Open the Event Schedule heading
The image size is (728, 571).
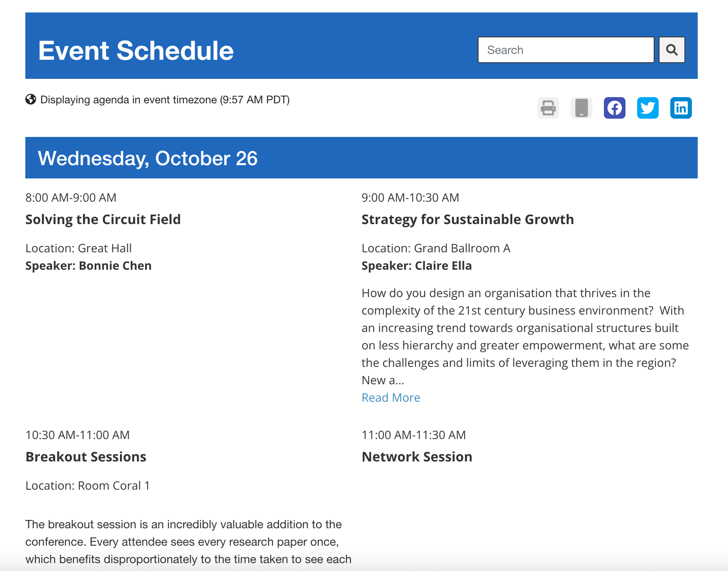(x=136, y=50)
